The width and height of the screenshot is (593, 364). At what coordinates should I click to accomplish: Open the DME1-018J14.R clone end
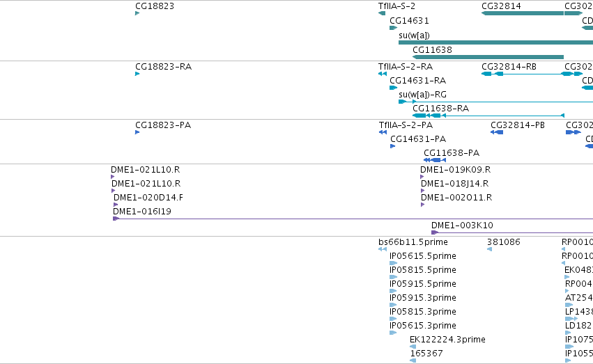pos(423,191)
